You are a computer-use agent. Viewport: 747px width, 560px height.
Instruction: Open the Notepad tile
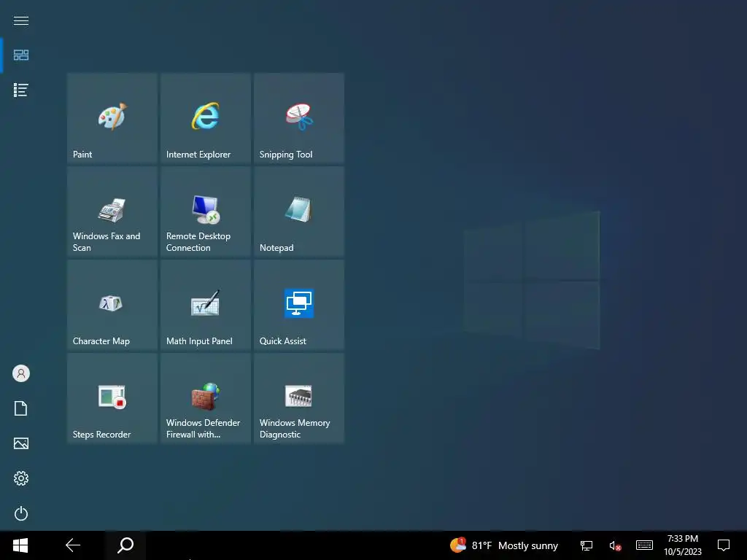point(299,211)
